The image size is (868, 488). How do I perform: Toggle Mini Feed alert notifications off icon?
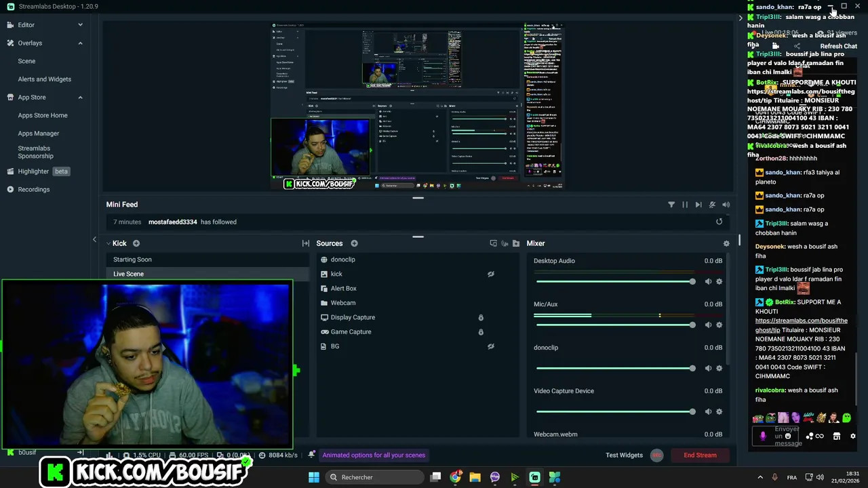point(712,205)
